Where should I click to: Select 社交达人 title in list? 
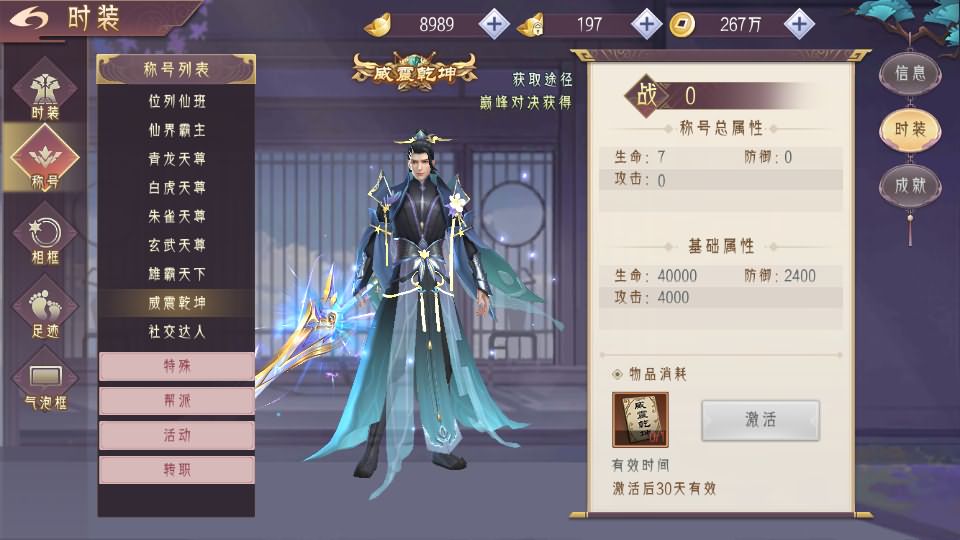pyautogui.click(x=176, y=332)
